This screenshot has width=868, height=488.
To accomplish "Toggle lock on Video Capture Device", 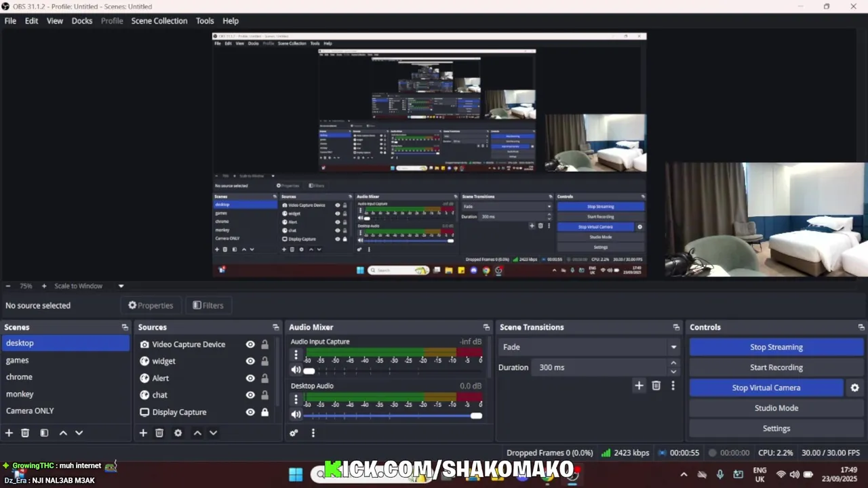I will (264, 344).
